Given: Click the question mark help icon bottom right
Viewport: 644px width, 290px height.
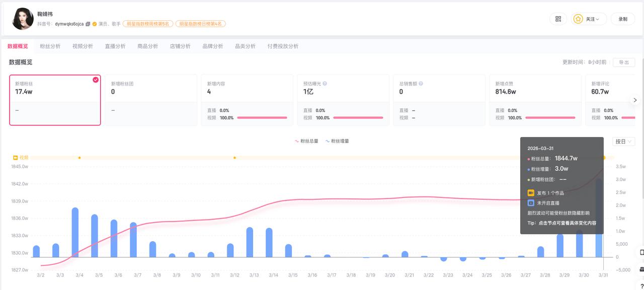Looking at the screenshot, I should [x=640, y=285].
